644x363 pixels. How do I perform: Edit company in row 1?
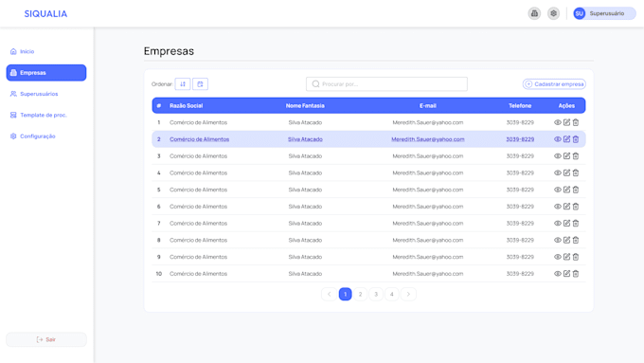coord(566,122)
